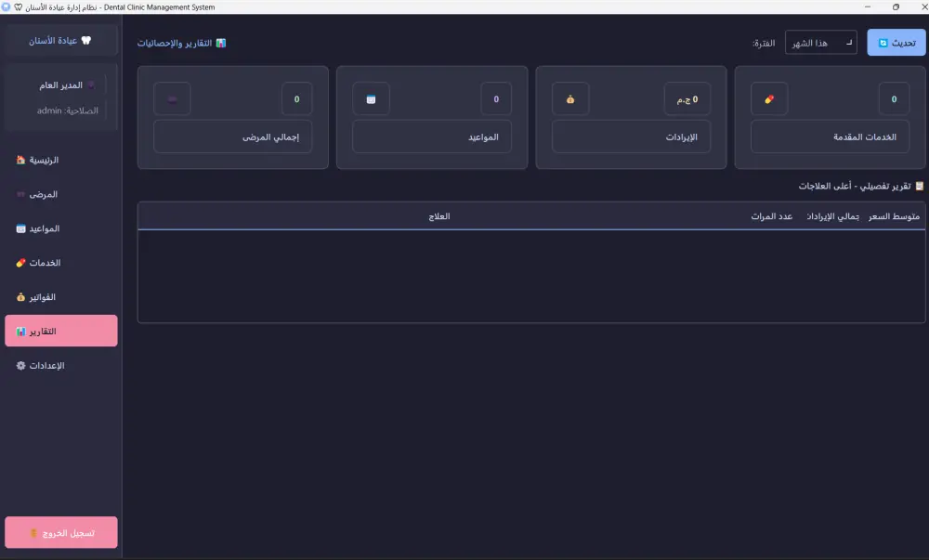Click the تحديث refresh button
Viewport: 929px width, 560px height.
pyautogui.click(x=896, y=43)
